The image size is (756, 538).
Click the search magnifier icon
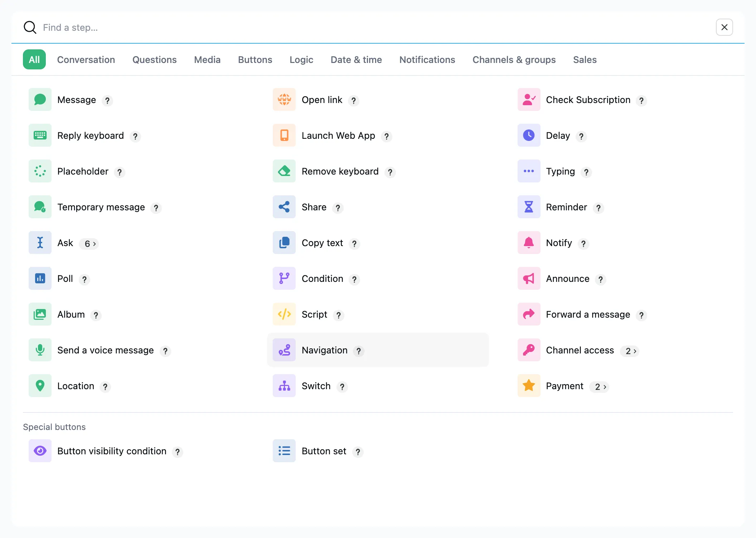30,27
